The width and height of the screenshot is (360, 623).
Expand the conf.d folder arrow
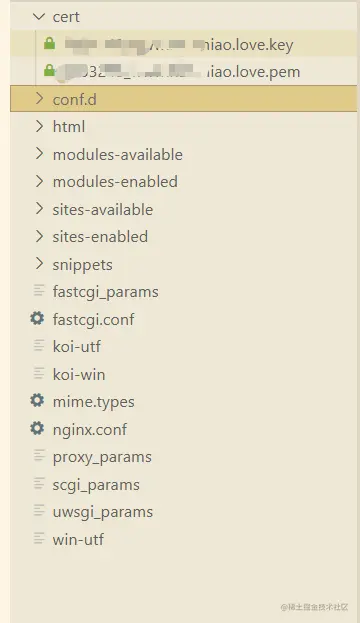click(39, 99)
